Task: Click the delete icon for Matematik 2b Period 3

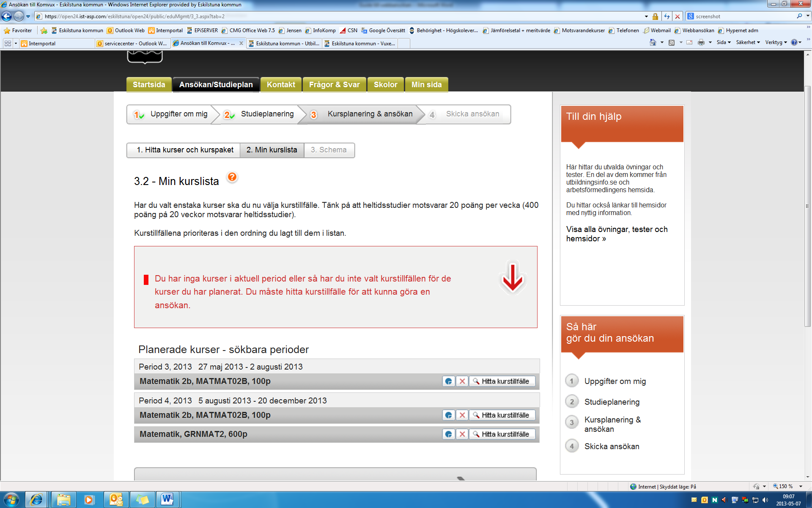Action: (x=462, y=381)
